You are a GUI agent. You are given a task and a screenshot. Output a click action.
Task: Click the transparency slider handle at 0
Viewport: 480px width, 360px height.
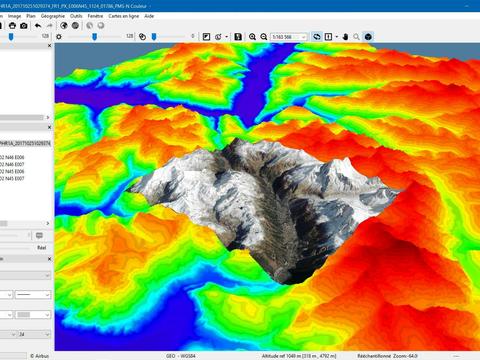click(x=154, y=37)
